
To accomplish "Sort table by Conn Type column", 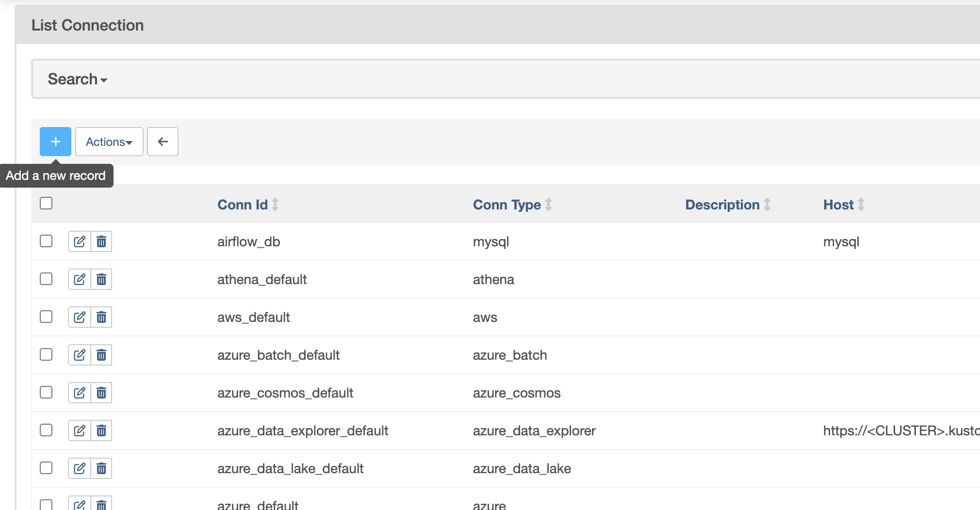I will [x=507, y=205].
